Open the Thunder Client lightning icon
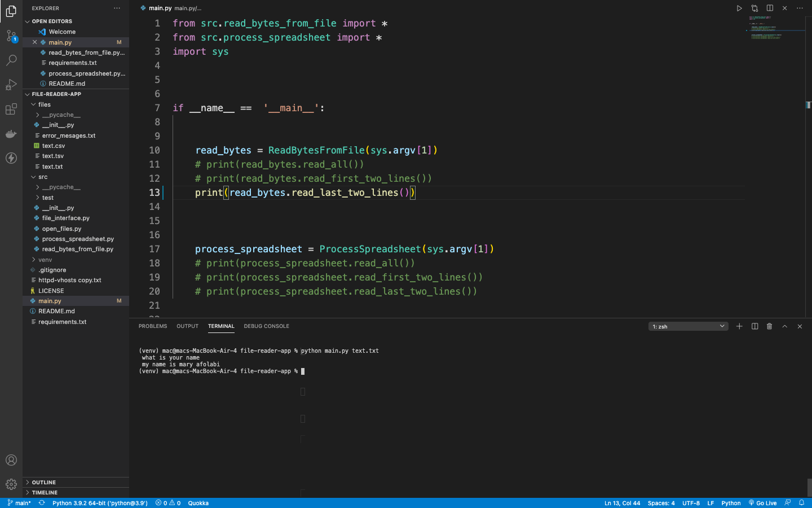The width and height of the screenshot is (812, 508). [x=11, y=158]
